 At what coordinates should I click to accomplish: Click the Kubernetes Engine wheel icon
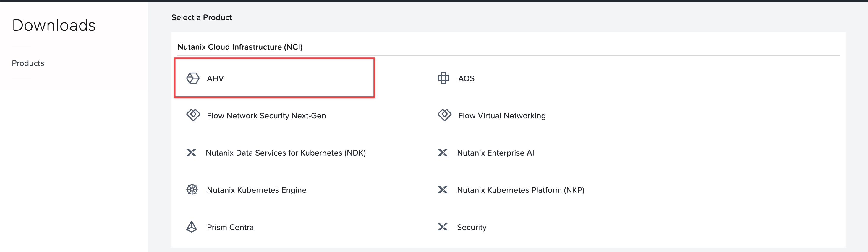click(x=192, y=189)
